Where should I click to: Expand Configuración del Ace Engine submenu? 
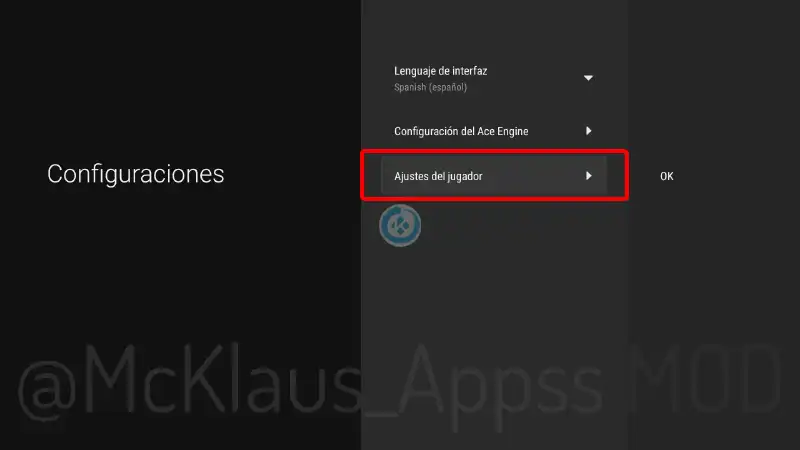tap(493, 131)
